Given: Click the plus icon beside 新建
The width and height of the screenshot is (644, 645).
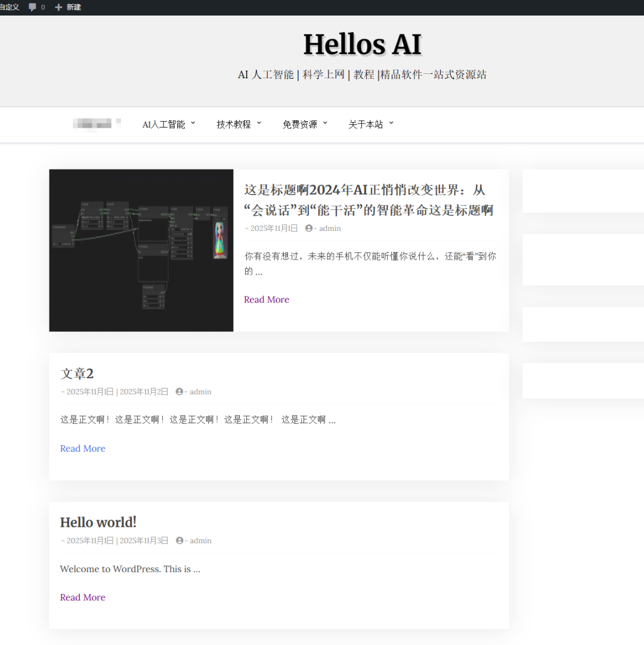Looking at the screenshot, I should point(58,7).
